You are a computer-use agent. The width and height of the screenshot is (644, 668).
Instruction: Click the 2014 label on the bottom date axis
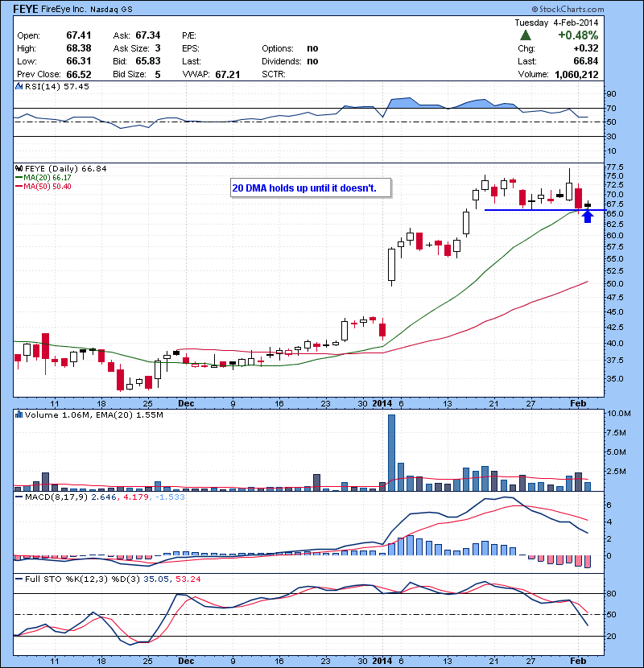click(x=382, y=661)
